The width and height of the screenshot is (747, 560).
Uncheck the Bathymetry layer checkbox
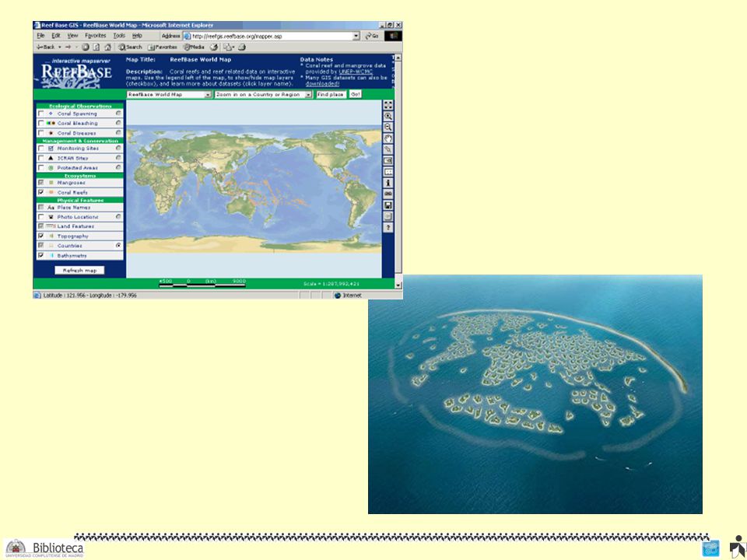tap(41, 255)
